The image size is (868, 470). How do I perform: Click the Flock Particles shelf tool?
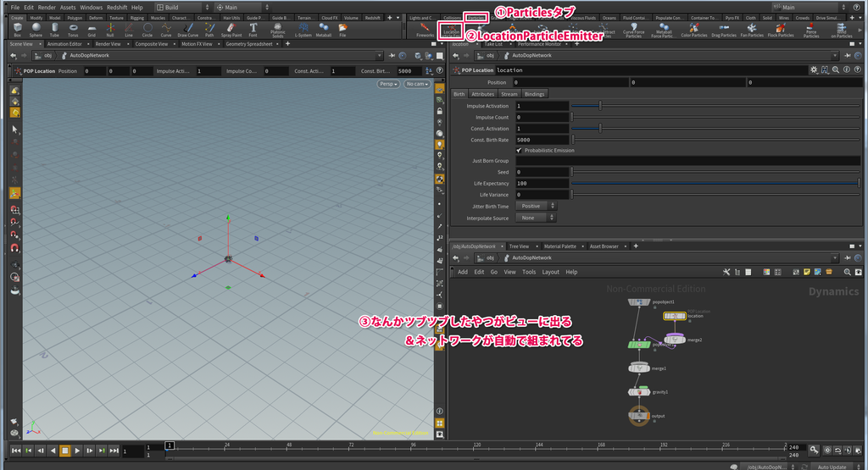[x=781, y=30]
